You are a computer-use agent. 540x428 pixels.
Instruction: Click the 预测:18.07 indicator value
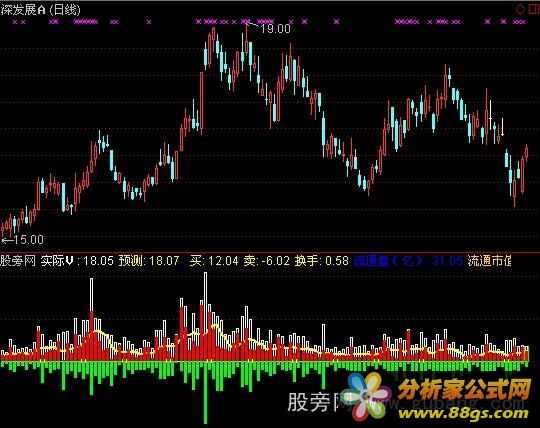point(149,261)
